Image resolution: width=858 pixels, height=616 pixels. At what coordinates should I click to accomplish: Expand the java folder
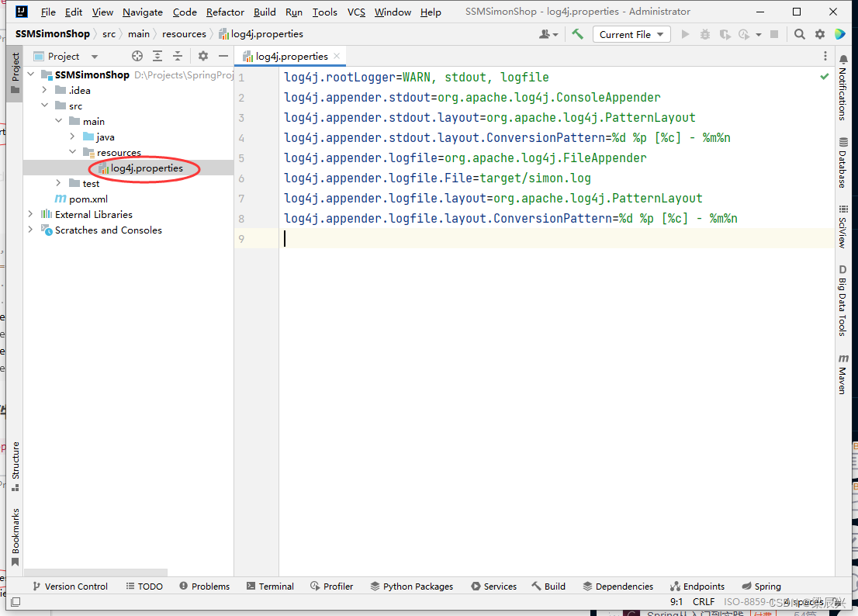72,137
